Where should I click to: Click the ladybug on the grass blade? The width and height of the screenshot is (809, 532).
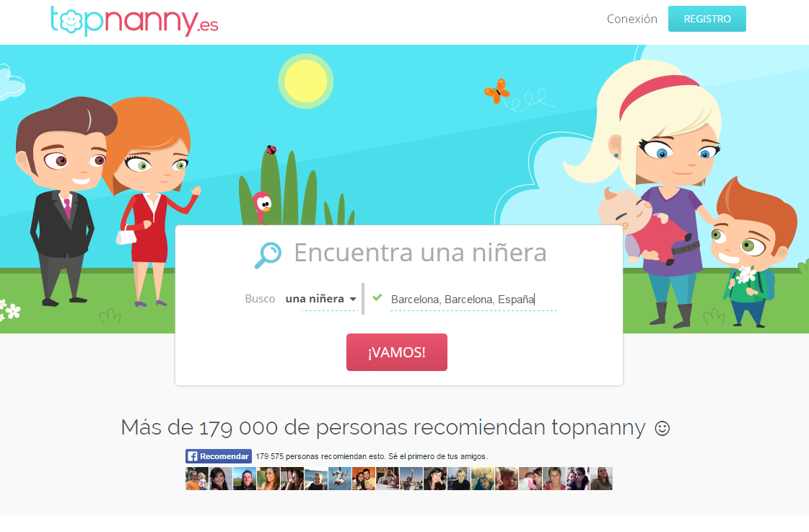click(x=271, y=149)
